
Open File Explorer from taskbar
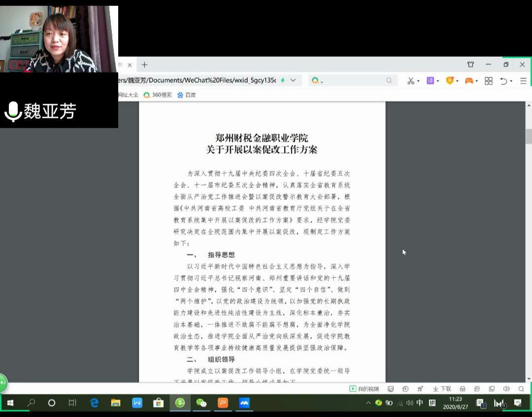click(x=116, y=403)
